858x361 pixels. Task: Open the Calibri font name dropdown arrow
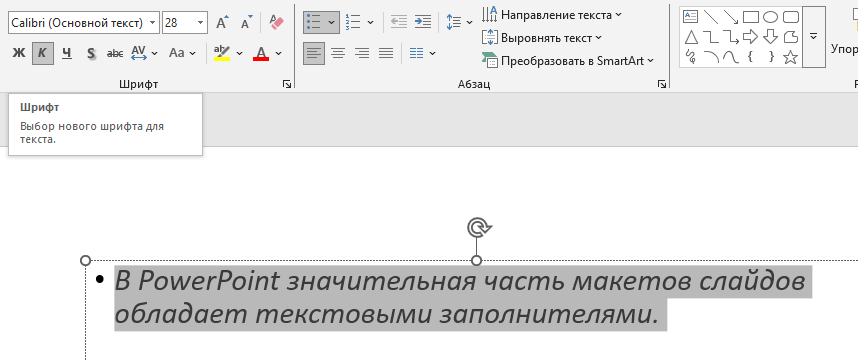(x=152, y=22)
